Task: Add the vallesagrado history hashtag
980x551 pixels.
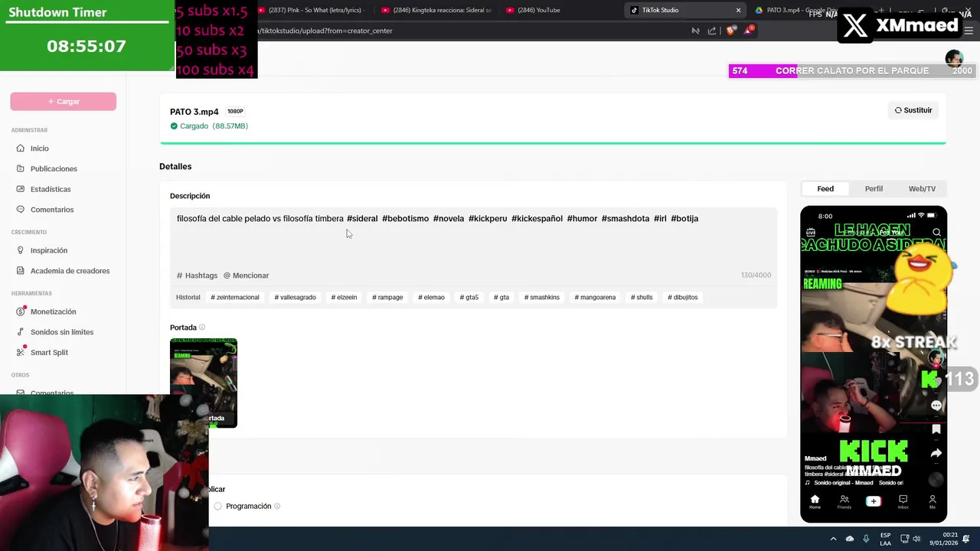Action: coord(295,298)
